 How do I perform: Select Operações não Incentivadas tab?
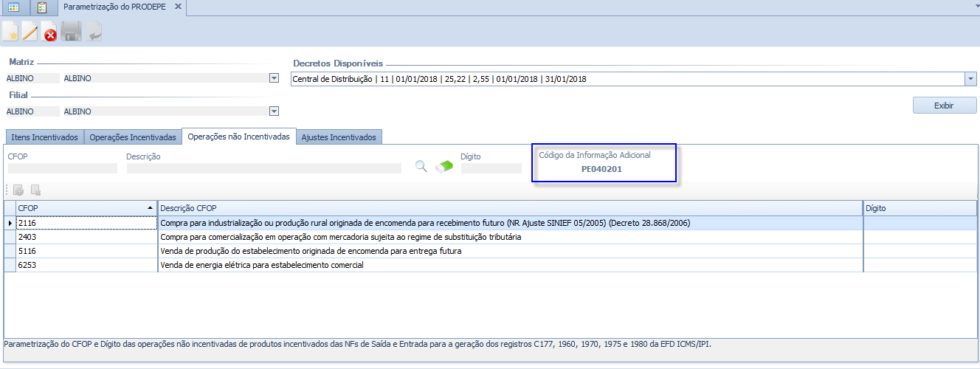(238, 137)
